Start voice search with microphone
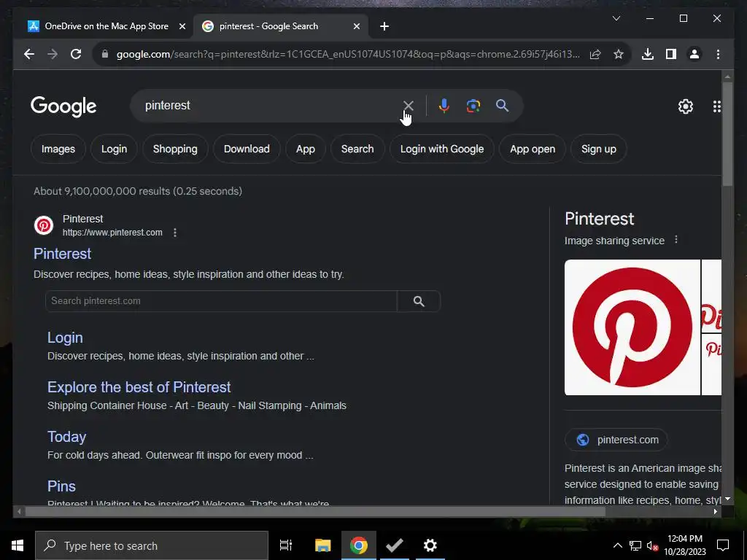Screen dimensions: 747x560 (x=444, y=106)
